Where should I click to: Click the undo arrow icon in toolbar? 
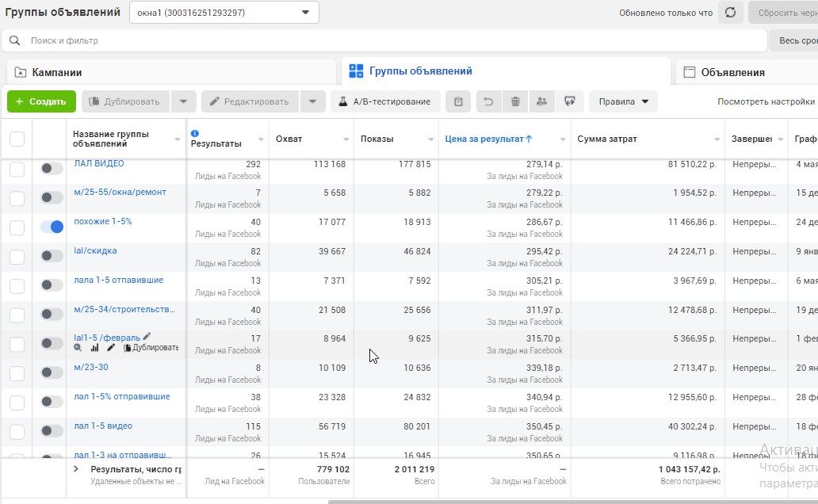click(488, 101)
